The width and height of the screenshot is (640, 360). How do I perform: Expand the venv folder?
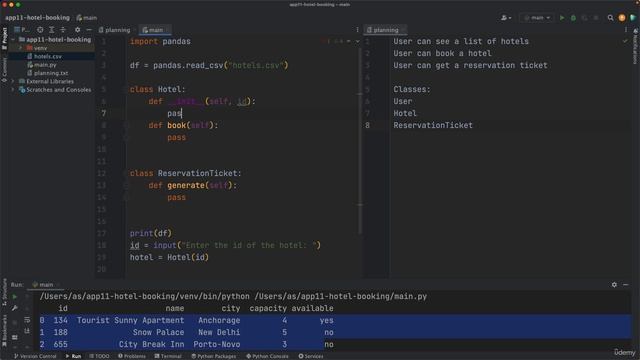[x=20, y=48]
